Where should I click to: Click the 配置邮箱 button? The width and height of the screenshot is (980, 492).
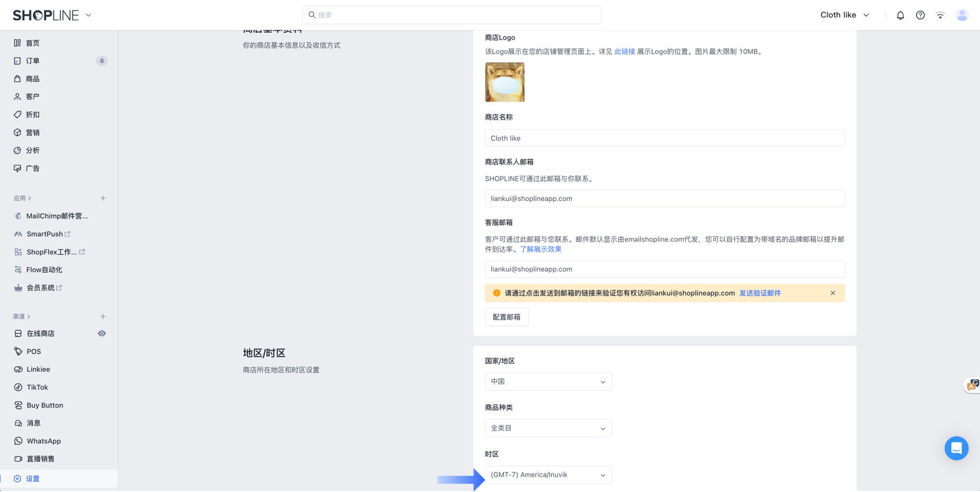pyautogui.click(x=507, y=317)
